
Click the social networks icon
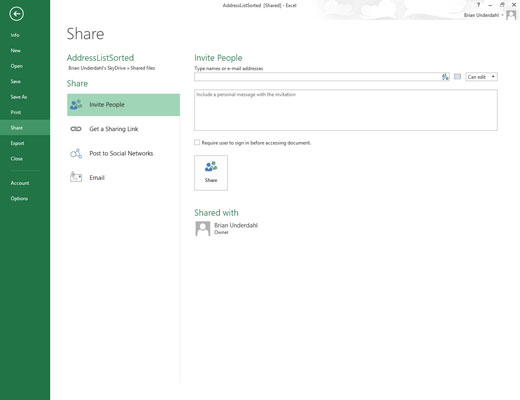click(x=76, y=153)
